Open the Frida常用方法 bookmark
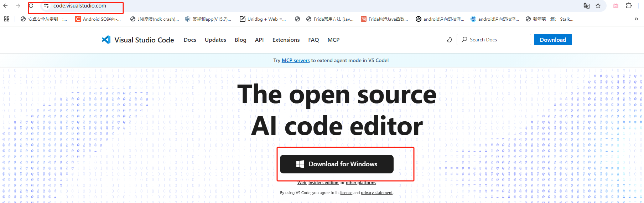The width and height of the screenshot is (644, 203). [330, 19]
